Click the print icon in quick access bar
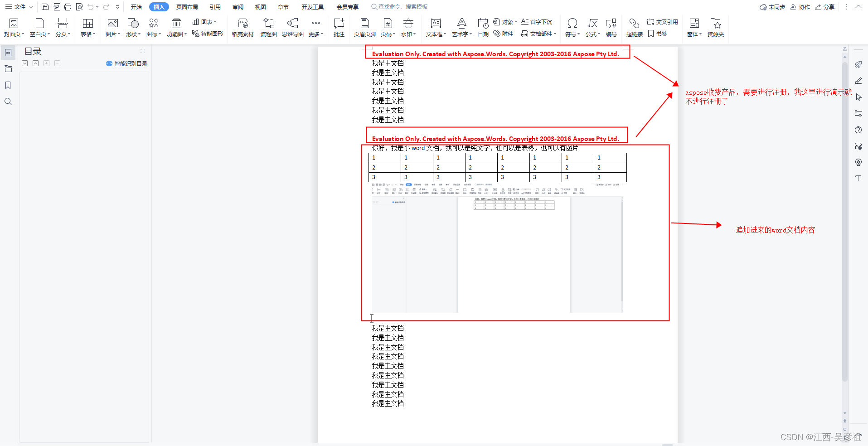The height and width of the screenshot is (446, 868). pyautogui.click(x=68, y=7)
